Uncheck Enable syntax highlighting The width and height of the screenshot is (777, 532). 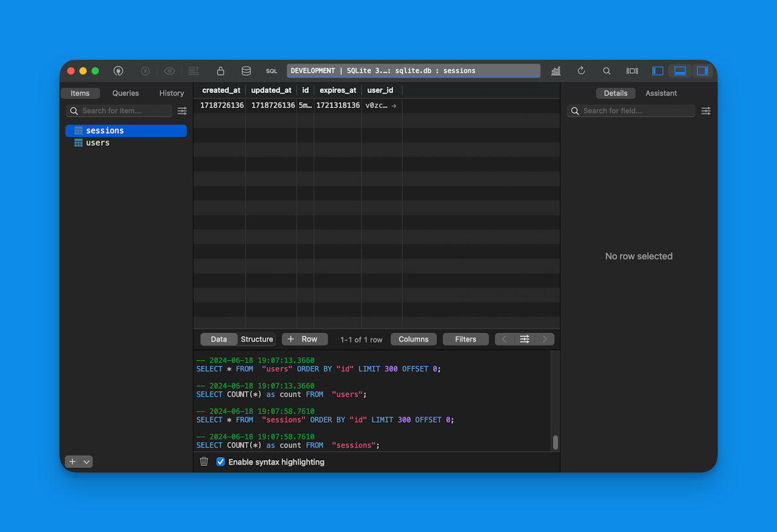pyautogui.click(x=221, y=461)
